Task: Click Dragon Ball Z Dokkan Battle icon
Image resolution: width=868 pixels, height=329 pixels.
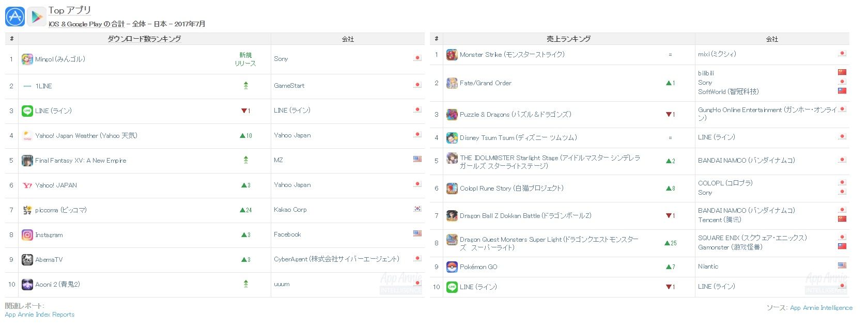Action: [x=452, y=216]
